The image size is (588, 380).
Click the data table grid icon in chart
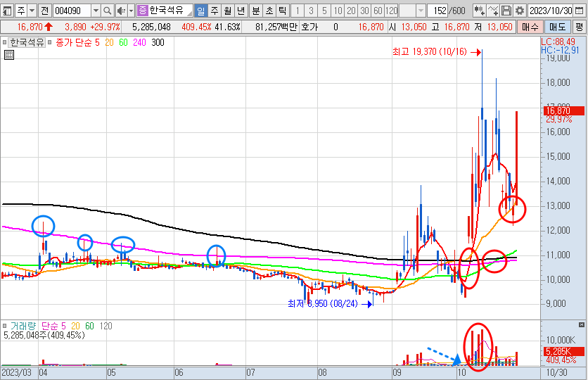pos(9,55)
